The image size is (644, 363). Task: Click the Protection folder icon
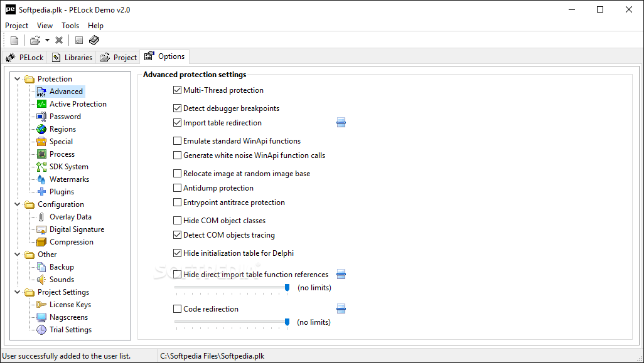[x=30, y=79]
